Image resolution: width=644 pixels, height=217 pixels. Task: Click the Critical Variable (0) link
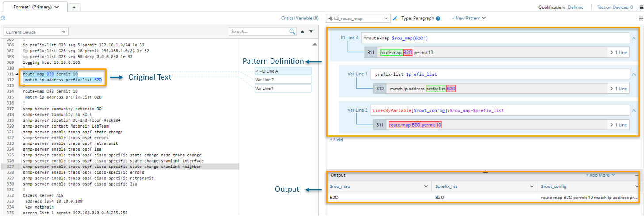[300, 19]
